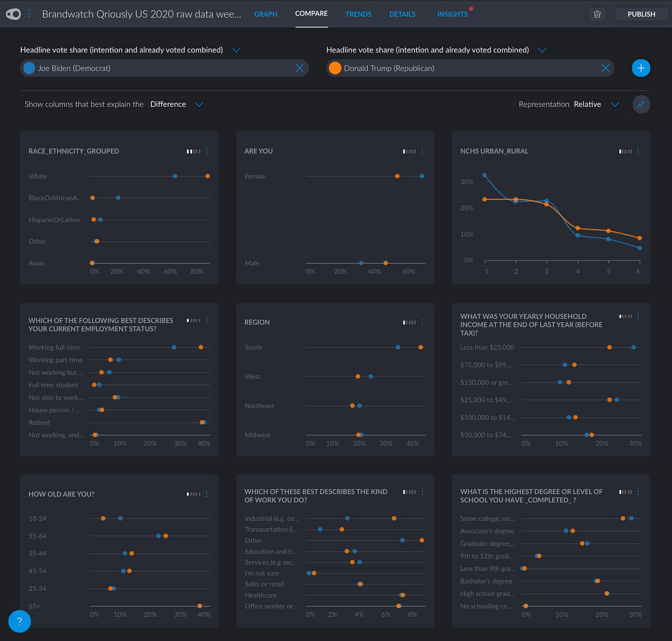
Task: Click relevance bars icon on RACE_ETHNICITY_GROUPED card
Action: (x=193, y=151)
